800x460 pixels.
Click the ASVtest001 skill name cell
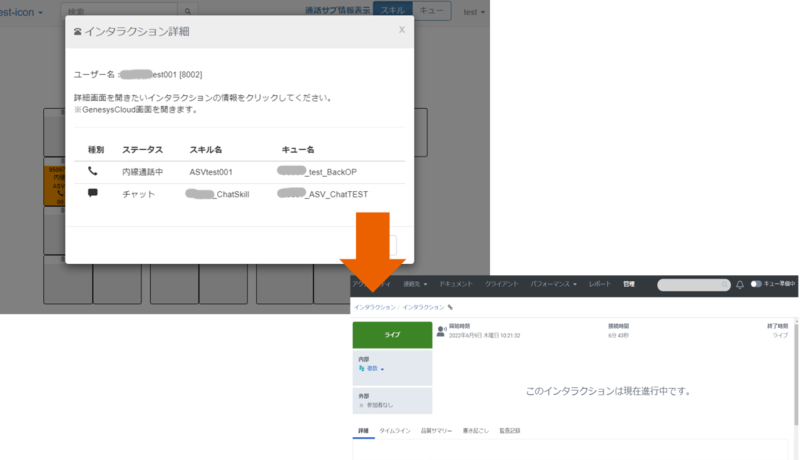click(211, 172)
